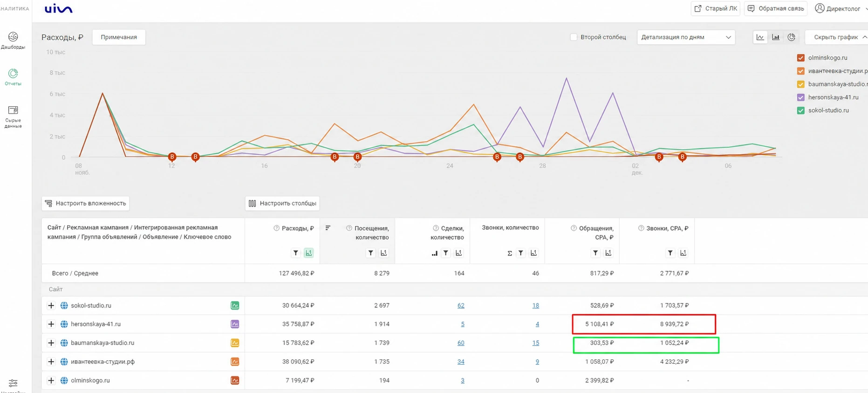Open the Примечания button
Viewport: 868px width, 393px height.
(x=119, y=37)
